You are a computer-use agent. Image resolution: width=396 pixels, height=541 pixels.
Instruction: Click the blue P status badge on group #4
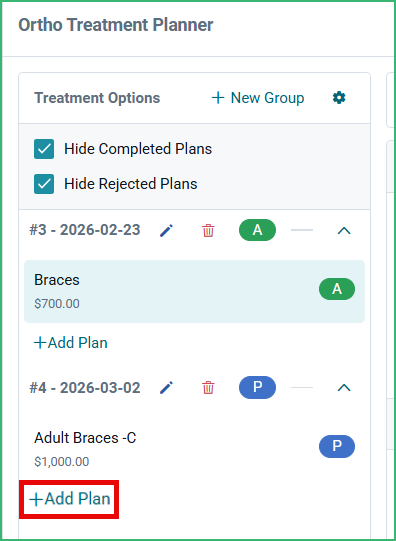pos(257,387)
